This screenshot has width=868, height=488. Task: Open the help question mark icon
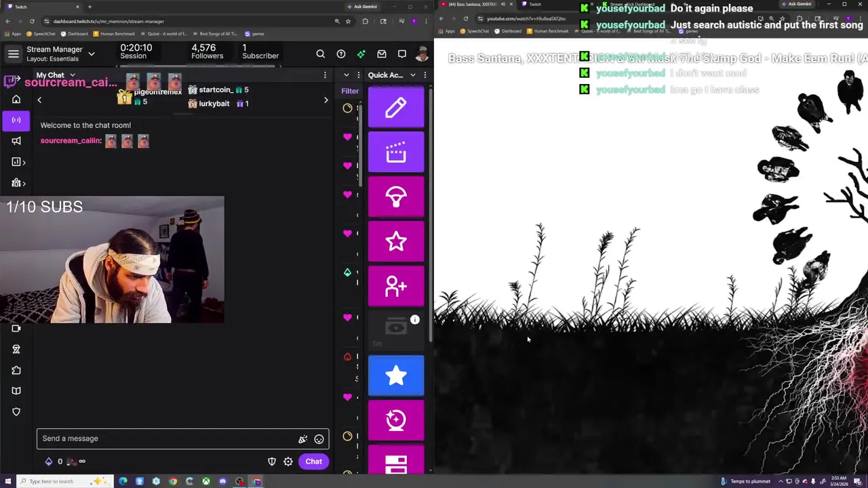click(341, 54)
